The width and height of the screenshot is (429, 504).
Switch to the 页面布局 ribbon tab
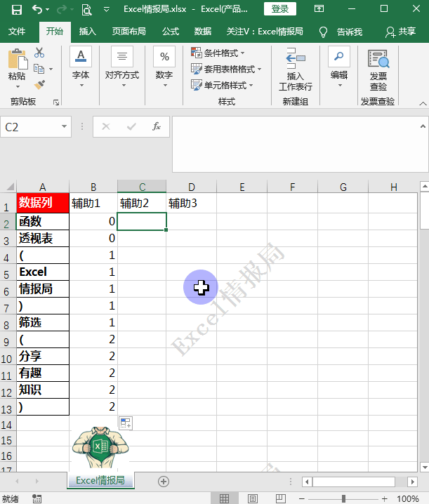[129, 32]
